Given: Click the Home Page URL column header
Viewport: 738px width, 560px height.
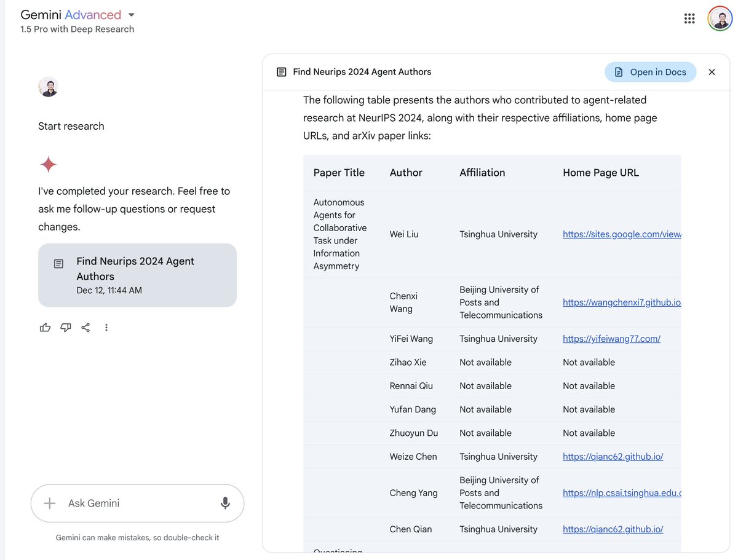Looking at the screenshot, I should pyautogui.click(x=601, y=173).
